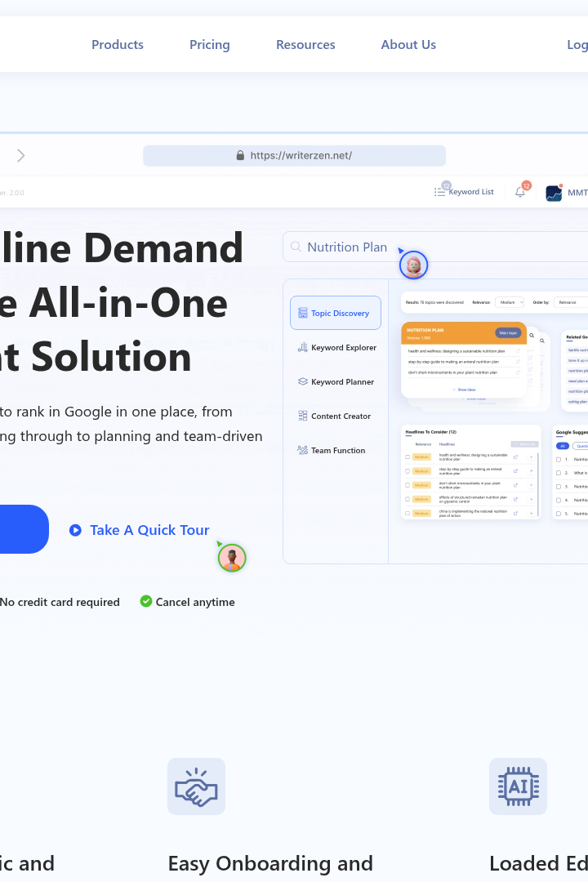Click the padlock icon in URL bar
The height and width of the screenshot is (882, 588).
(240, 155)
